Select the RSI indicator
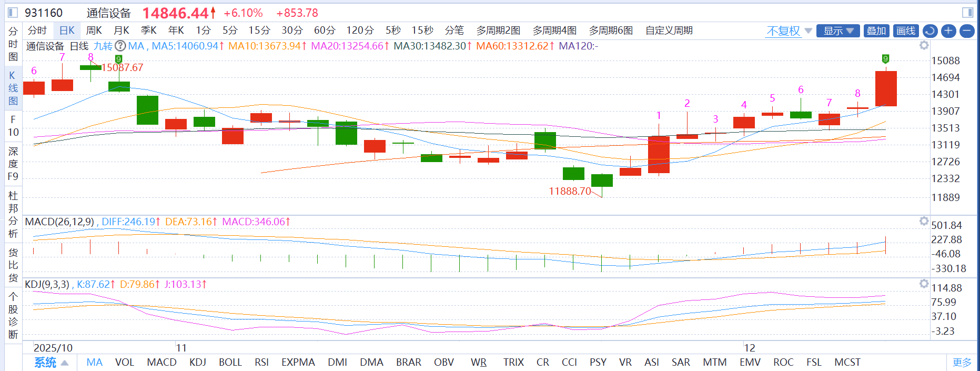This screenshot has width=980, height=371. click(x=261, y=362)
